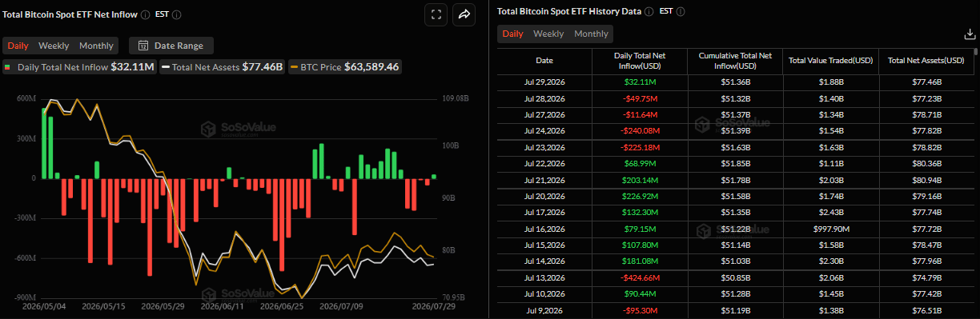
Task: Select the Jul 27,2026 date cell
Action: pos(544,115)
